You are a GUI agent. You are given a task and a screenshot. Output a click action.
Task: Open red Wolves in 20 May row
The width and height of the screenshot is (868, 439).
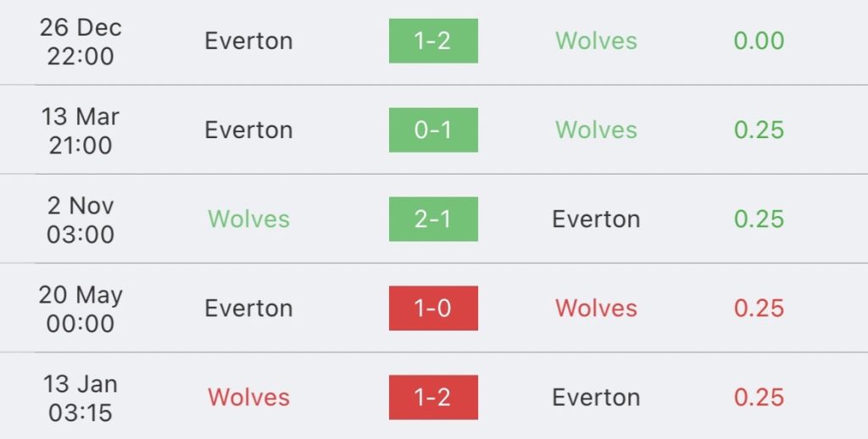pyautogui.click(x=596, y=308)
